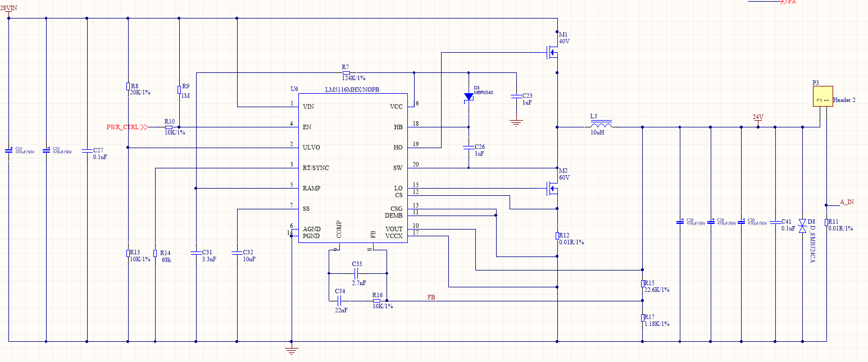Screen dimensions: 868x362
Task: Click the 124K/1% value text
Action: [354, 79]
